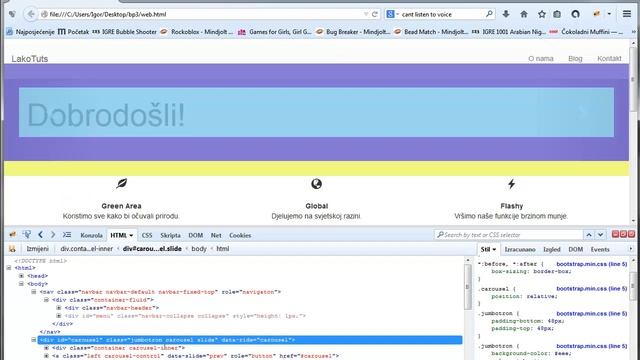
Task: Open the Blog nav link
Action: (575, 59)
